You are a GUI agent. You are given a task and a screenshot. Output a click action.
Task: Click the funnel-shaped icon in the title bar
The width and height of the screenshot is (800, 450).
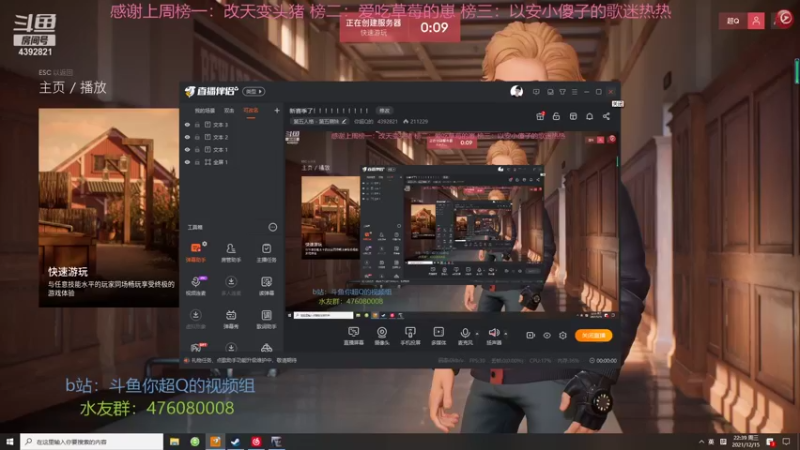pos(562,92)
